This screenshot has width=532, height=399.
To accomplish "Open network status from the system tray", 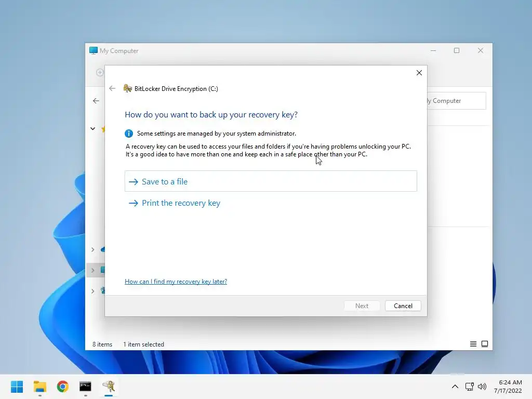I will point(470,387).
